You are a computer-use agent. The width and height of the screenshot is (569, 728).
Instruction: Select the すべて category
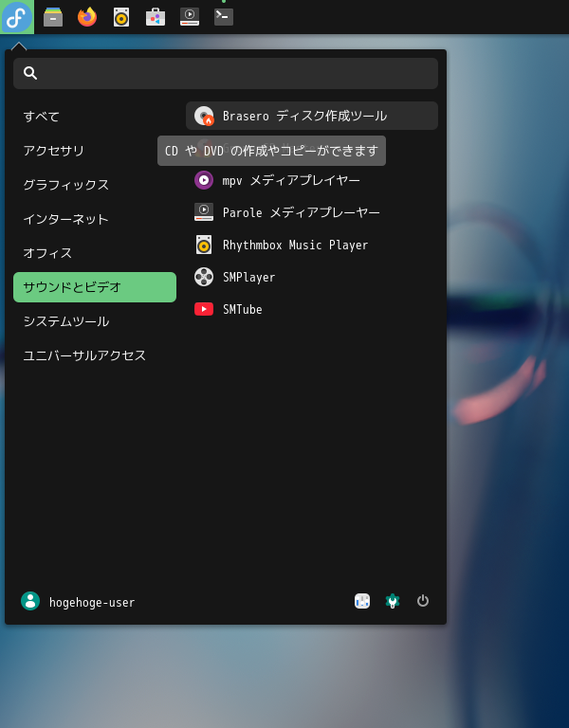pos(95,117)
